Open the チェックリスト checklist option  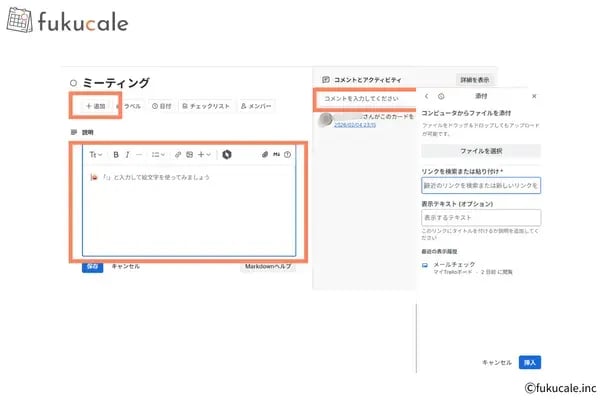tap(206, 105)
